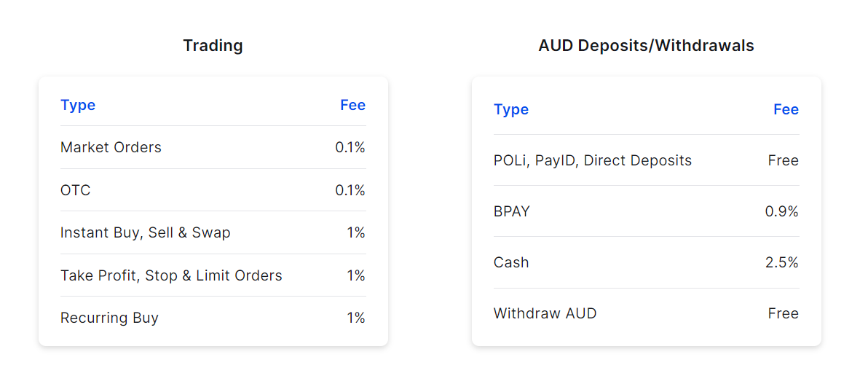Click the BPAY row label

pyautogui.click(x=512, y=211)
